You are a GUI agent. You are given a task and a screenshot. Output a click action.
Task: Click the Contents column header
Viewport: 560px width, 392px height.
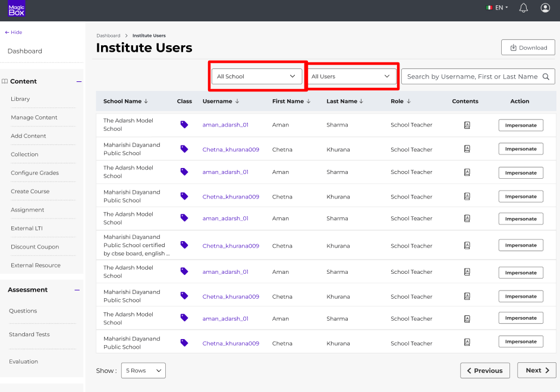click(465, 102)
